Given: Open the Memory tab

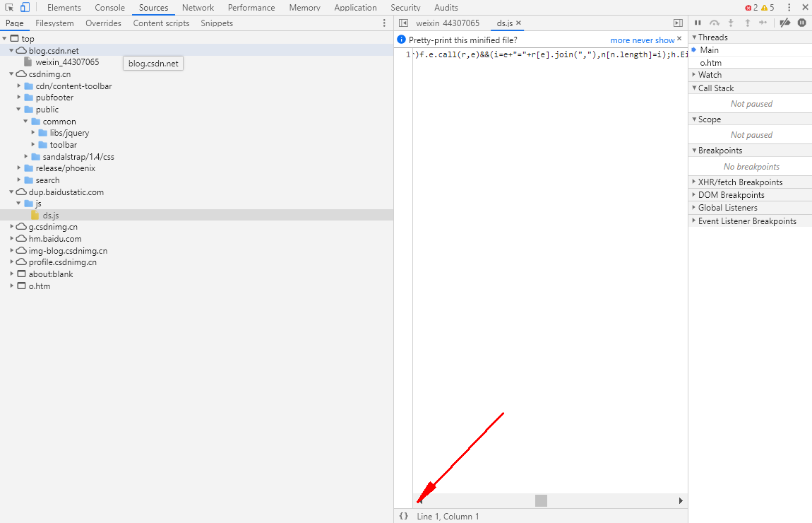Looking at the screenshot, I should point(304,8).
